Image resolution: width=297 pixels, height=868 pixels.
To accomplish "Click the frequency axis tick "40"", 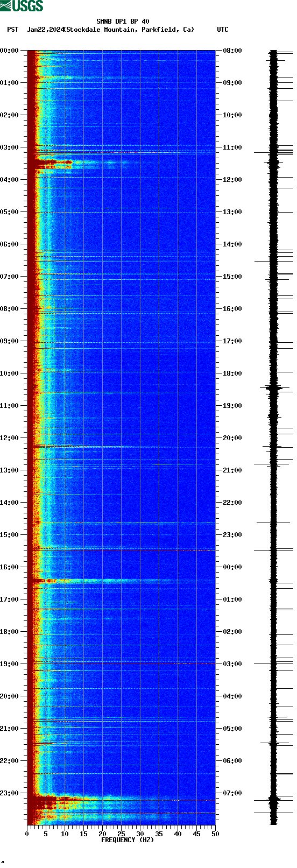I will [x=178, y=834].
